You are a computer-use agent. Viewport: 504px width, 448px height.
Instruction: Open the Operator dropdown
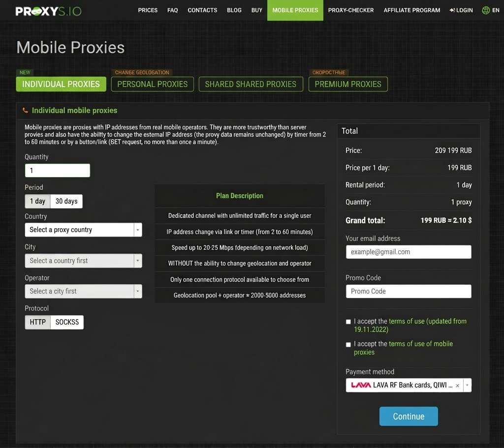[x=84, y=291]
